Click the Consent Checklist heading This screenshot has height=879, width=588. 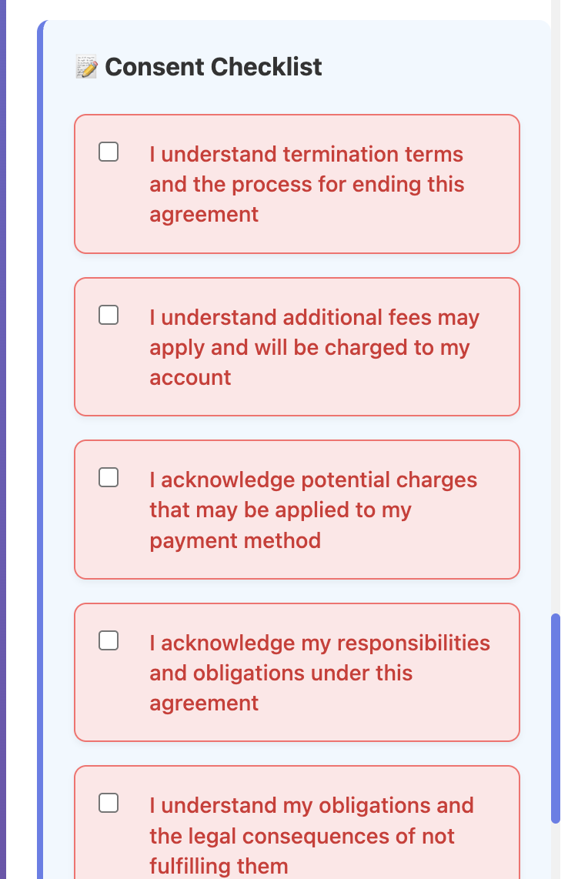click(x=213, y=68)
